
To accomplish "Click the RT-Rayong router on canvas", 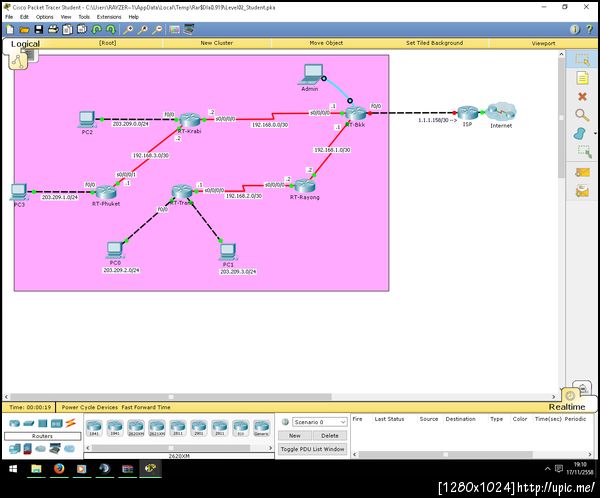I will click(305, 186).
